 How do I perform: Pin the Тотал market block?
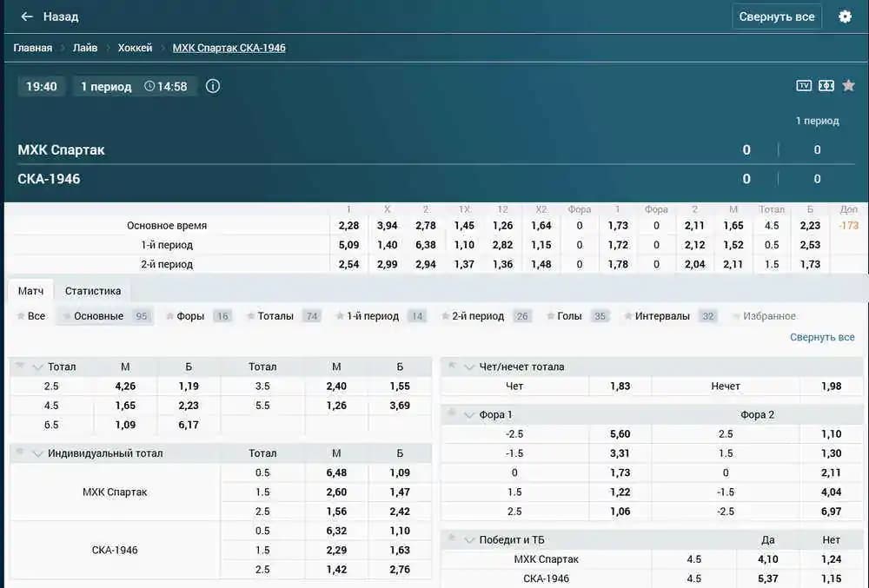[x=20, y=365]
